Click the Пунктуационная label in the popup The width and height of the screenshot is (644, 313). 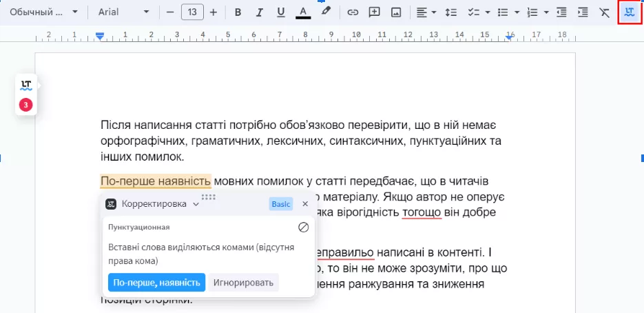pyautogui.click(x=139, y=227)
